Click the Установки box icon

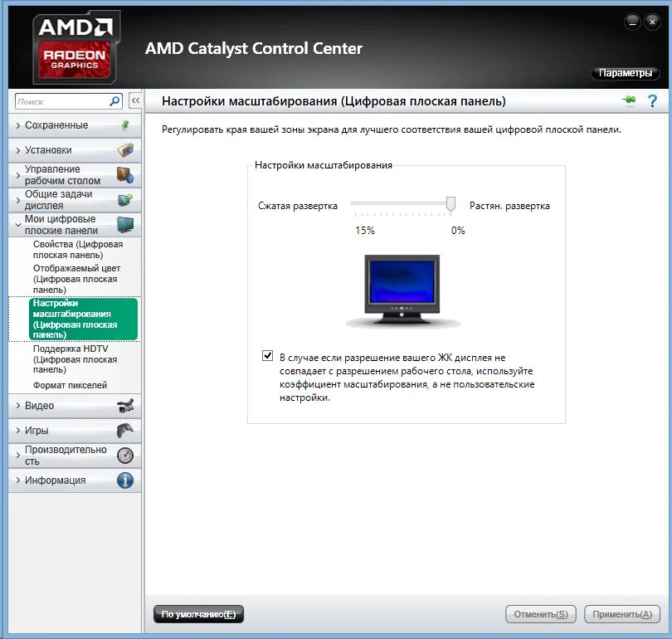point(125,150)
